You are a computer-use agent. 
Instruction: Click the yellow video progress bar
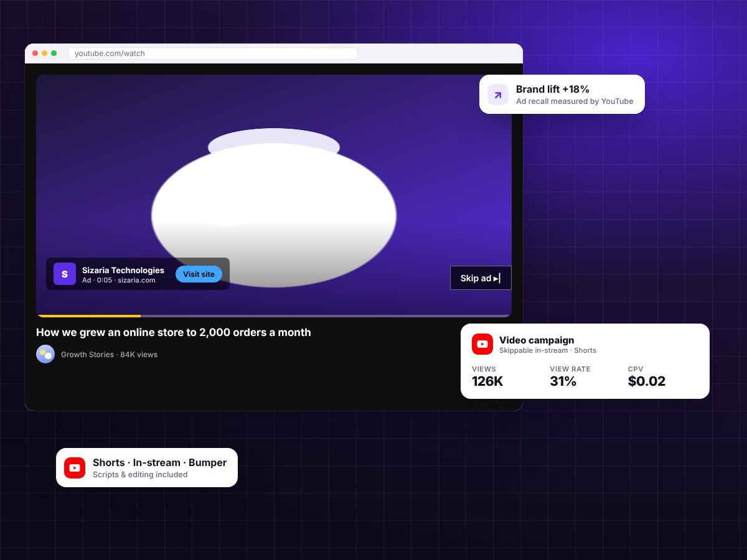pyautogui.click(x=88, y=315)
